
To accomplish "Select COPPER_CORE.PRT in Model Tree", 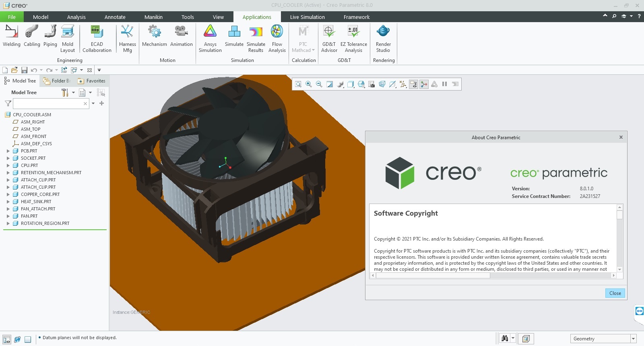I will pyautogui.click(x=40, y=194).
